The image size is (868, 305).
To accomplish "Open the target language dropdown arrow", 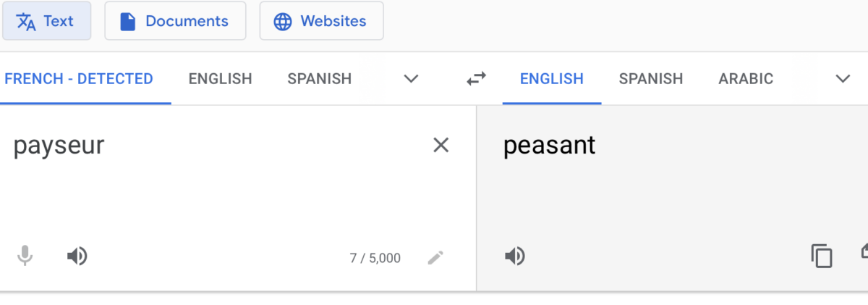I will (x=843, y=79).
